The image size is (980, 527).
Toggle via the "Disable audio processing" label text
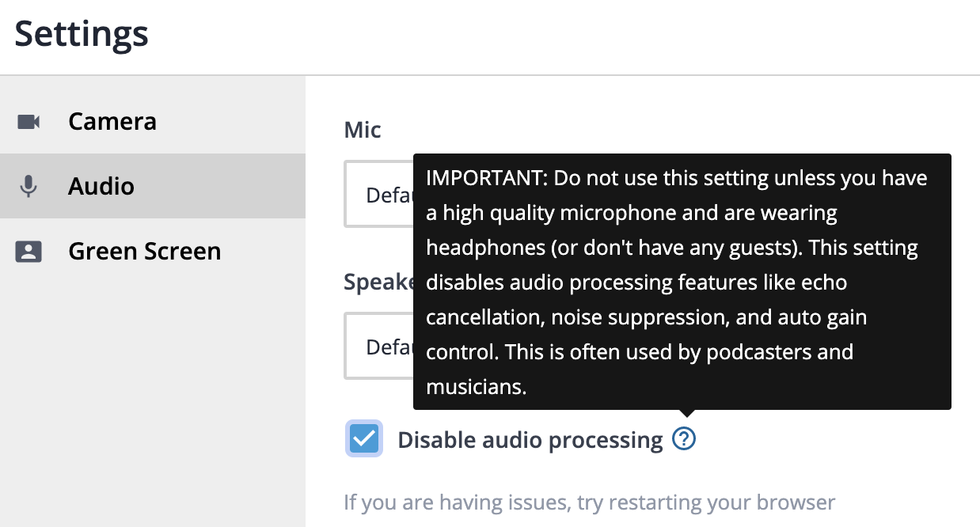tap(530, 440)
